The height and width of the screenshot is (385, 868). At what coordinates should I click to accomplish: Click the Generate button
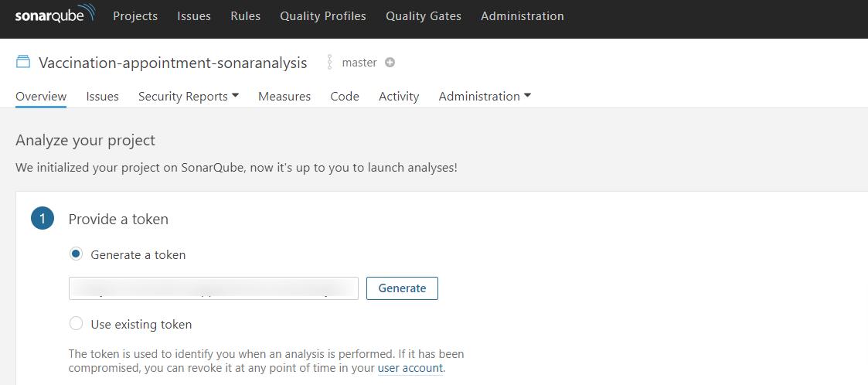(x=403, y=288)
